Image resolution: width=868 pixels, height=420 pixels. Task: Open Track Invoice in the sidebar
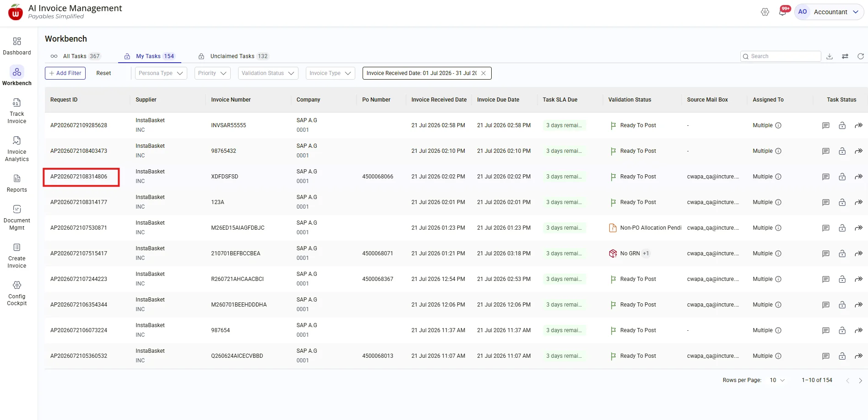(17, 102)
